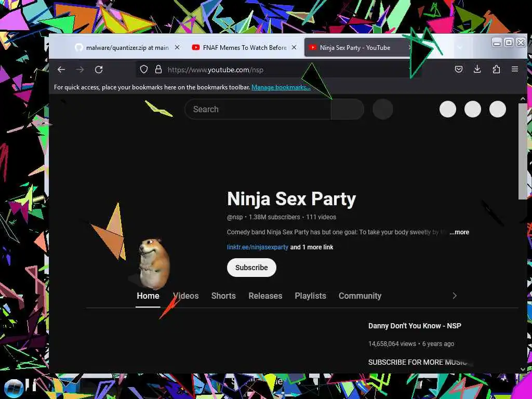Click '@nsp · 1.38M subscribers · 111 videos' text
Screen dimensions: 532x399
(x=281, y=217)
